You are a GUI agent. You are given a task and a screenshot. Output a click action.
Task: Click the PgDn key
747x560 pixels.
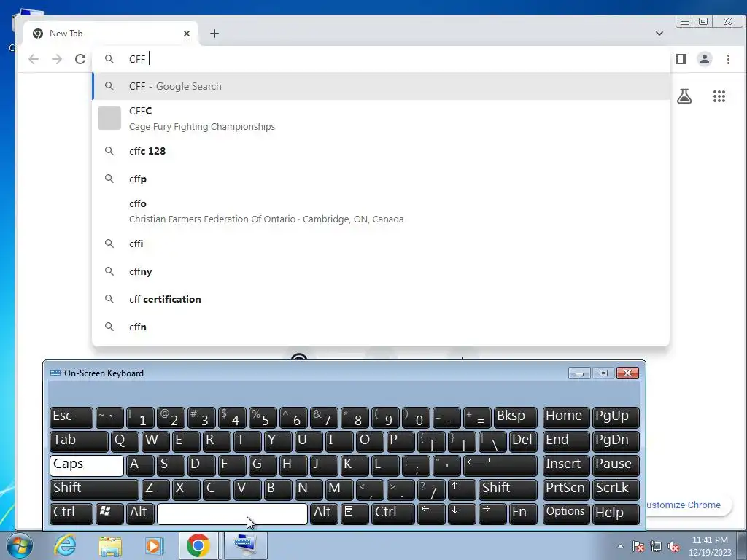click(x=616, y=441)
